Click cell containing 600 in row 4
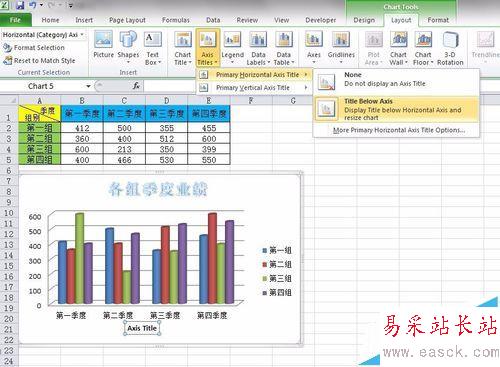 [82, 149]
